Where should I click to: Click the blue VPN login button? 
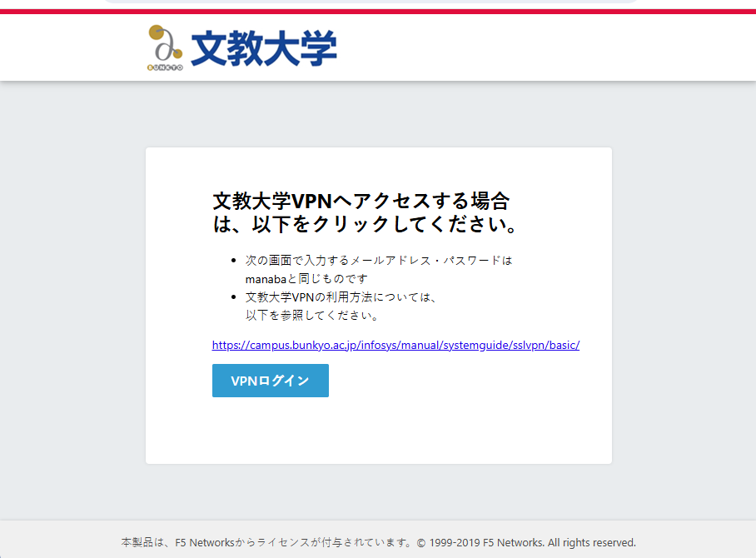(270, 381)
